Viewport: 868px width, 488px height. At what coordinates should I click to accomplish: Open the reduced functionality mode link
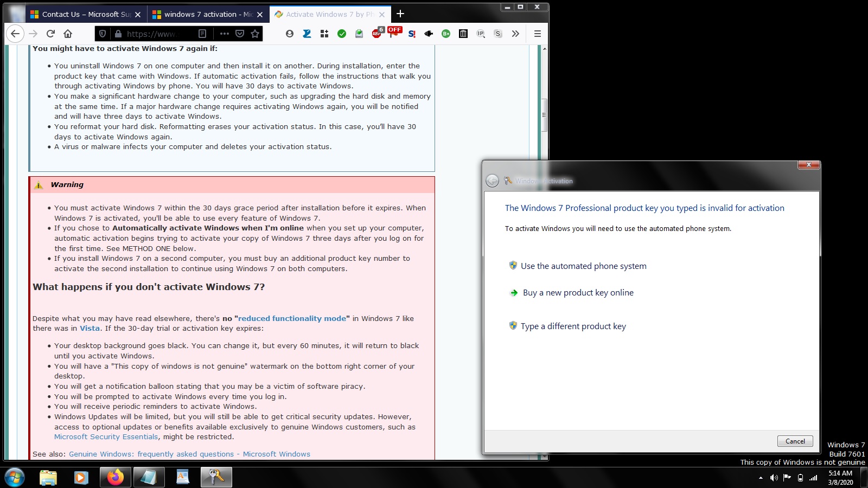292,319
